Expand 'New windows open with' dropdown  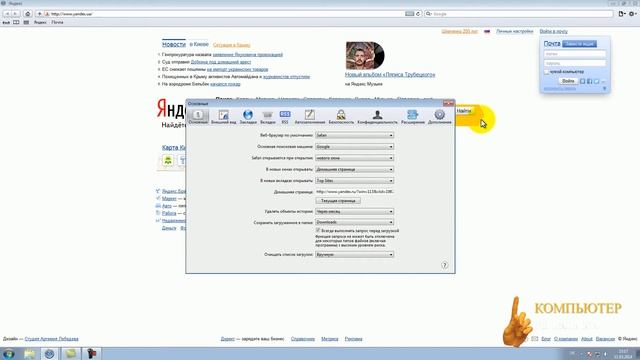[x=354, y=169]
